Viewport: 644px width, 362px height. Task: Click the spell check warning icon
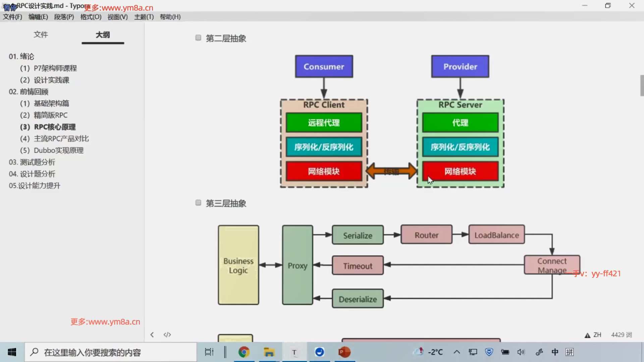coord(587,335)
